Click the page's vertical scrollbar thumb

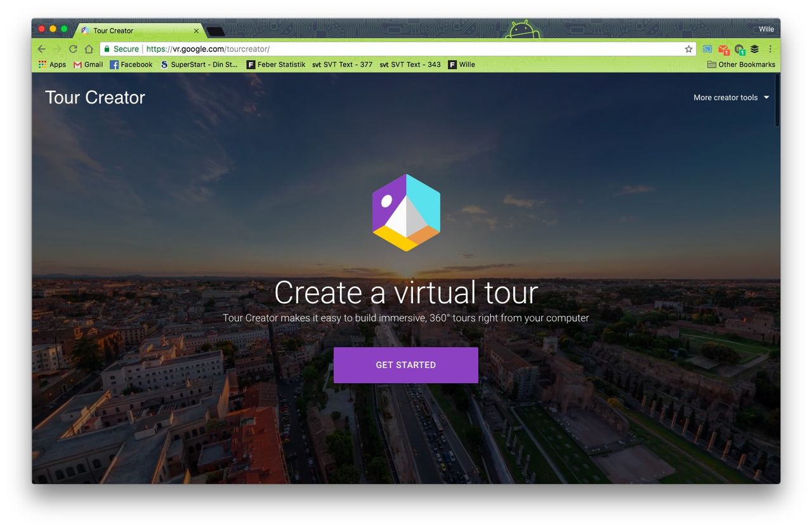777,100
